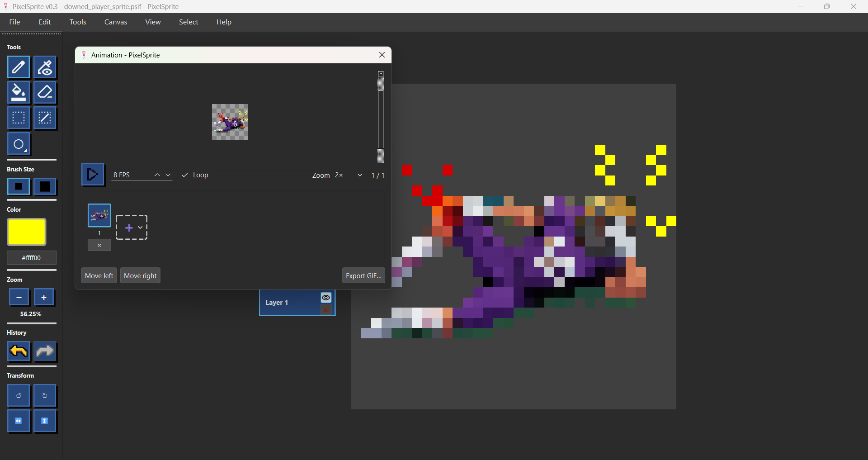
Task: Choose the large brush size
Action: coord(45,186)
